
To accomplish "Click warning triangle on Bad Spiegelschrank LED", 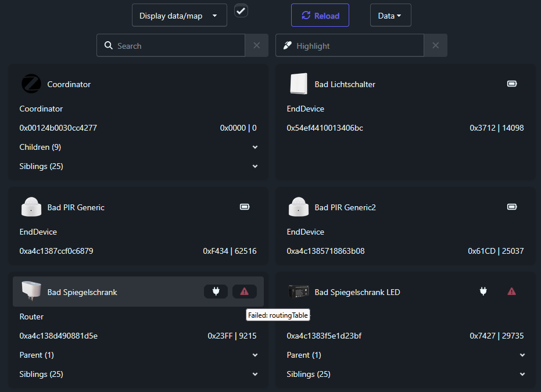I will pos(512,292).
